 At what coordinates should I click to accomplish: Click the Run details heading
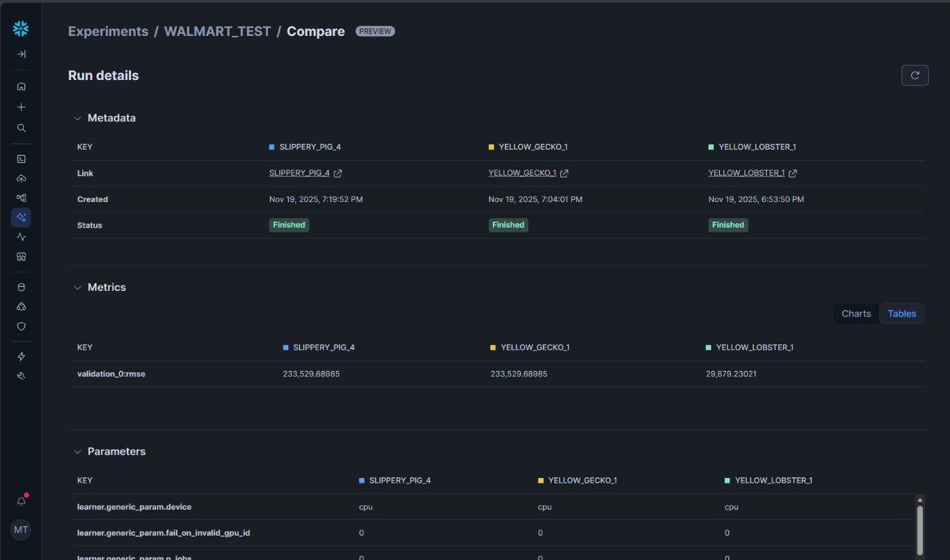103,75
